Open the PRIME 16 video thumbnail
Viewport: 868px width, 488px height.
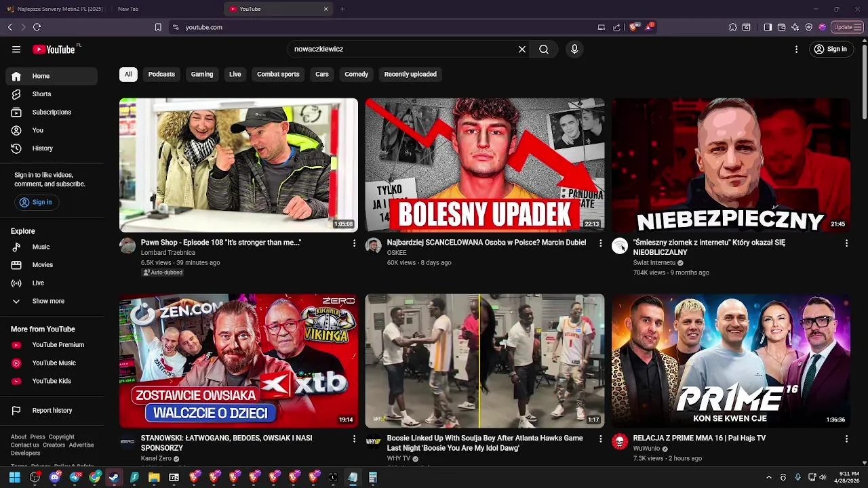[731, 361]
